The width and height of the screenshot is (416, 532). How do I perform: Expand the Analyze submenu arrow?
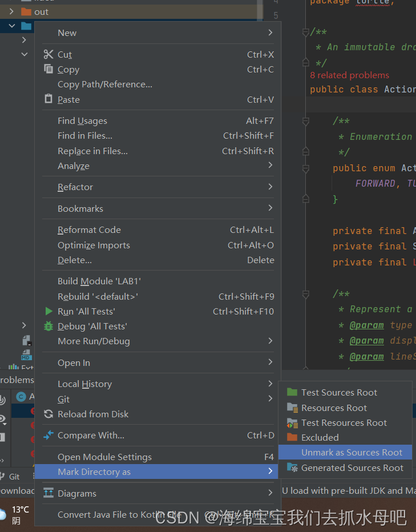tap(270, 165)
